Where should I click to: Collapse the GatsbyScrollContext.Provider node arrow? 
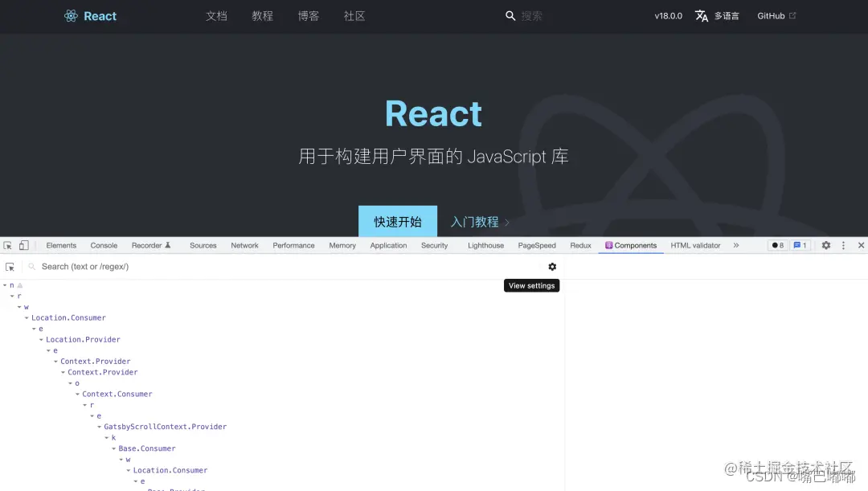pos(99,427)
